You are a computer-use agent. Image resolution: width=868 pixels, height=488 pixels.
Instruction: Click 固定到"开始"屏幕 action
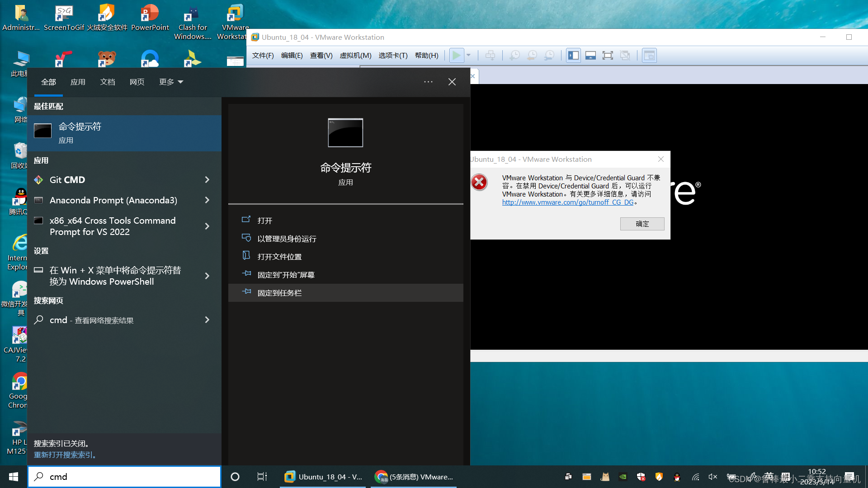(346, 275)
